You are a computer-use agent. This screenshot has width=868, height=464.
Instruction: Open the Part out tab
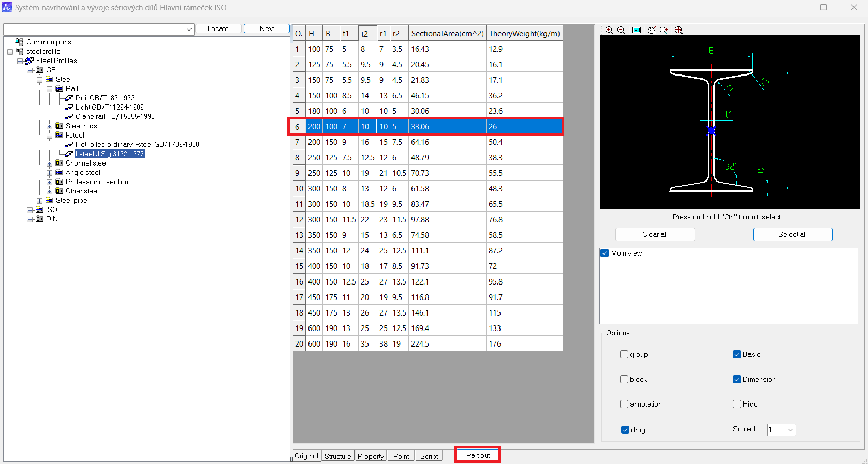[477, 455]
